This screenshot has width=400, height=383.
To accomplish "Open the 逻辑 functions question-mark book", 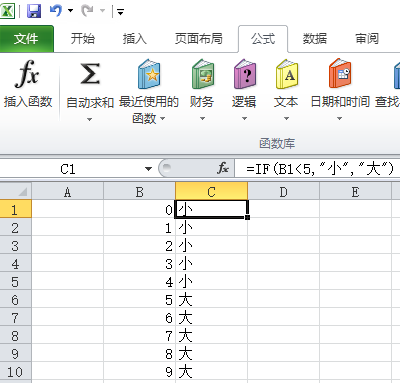I will tap(245, 74).
